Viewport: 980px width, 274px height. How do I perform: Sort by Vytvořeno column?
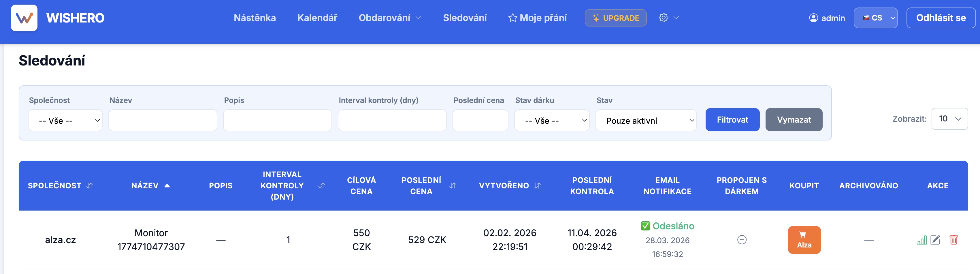537,186
